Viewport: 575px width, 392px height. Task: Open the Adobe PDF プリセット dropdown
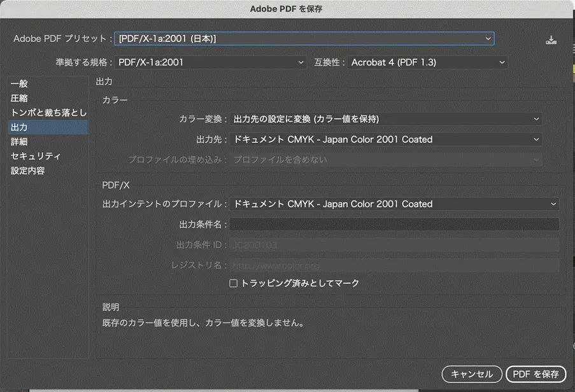point(304,38)
